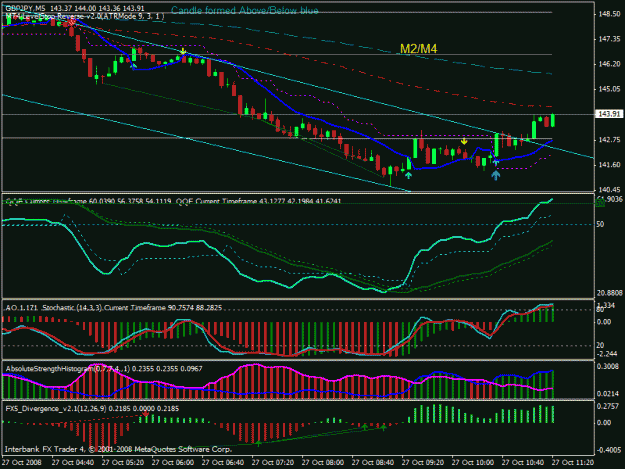Click the AbsoluteStrengthHistogram indicator label
Viewport: 625px width, 469px height.
[104, 369]
